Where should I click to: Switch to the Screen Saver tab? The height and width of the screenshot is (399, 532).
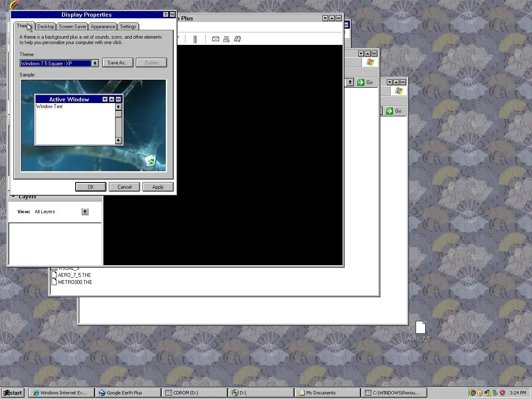click(72, 27)
